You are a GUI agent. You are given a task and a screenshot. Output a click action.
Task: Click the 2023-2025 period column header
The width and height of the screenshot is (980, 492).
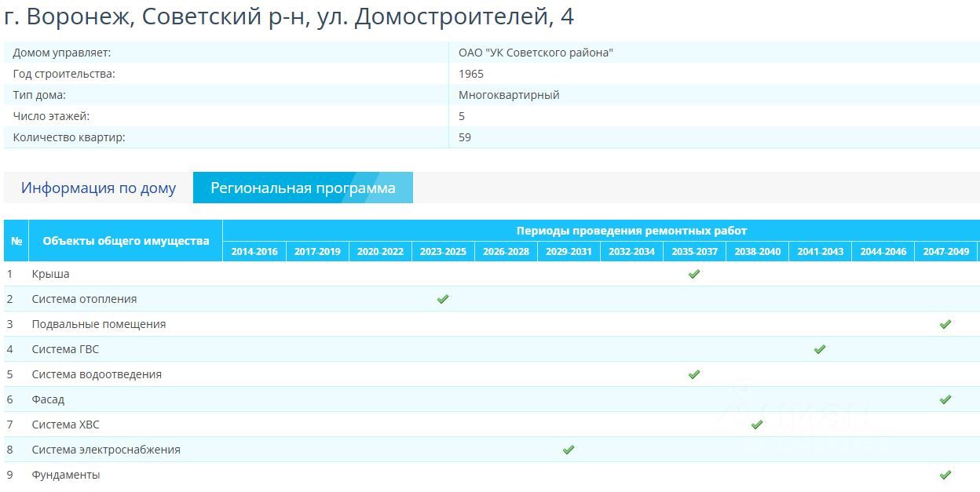443,252
